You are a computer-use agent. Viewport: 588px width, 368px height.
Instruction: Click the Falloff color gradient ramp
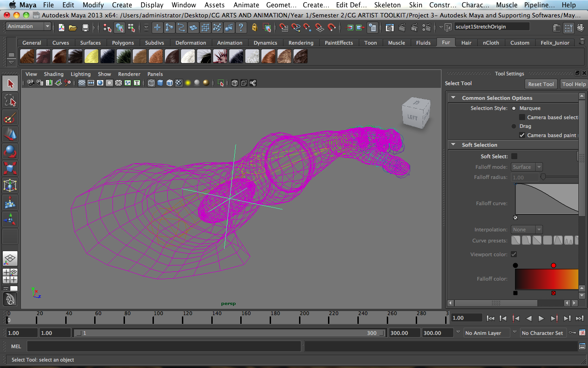point(547,279)
